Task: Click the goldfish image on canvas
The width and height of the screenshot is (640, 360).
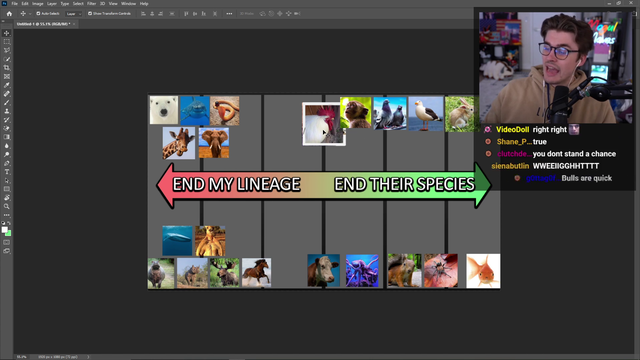Action: (483, 271)
